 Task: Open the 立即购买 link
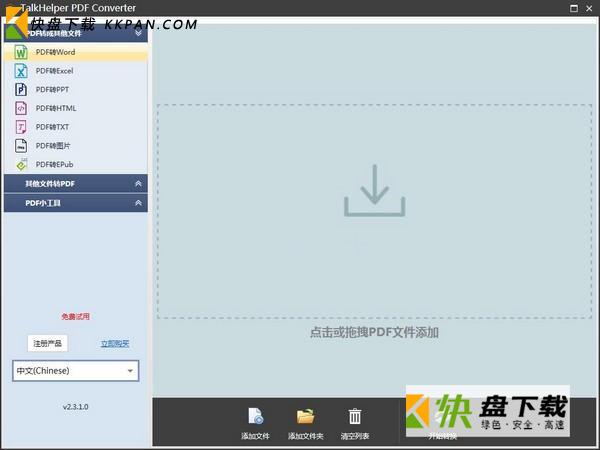click(x=115, y=344)
